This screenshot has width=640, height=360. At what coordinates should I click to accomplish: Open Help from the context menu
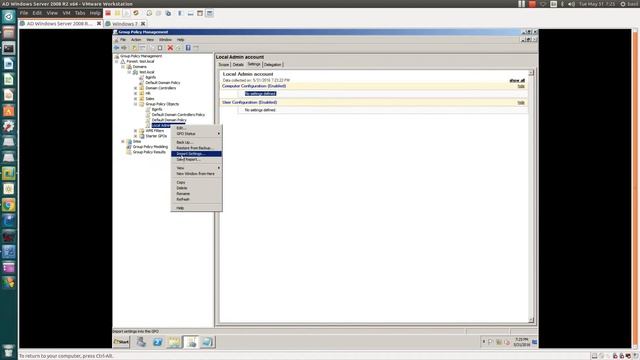[196, 208]
